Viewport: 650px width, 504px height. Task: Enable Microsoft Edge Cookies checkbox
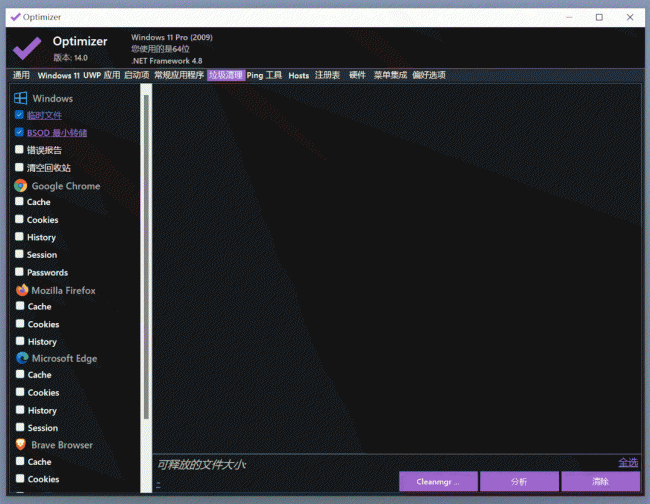[20, 392]
